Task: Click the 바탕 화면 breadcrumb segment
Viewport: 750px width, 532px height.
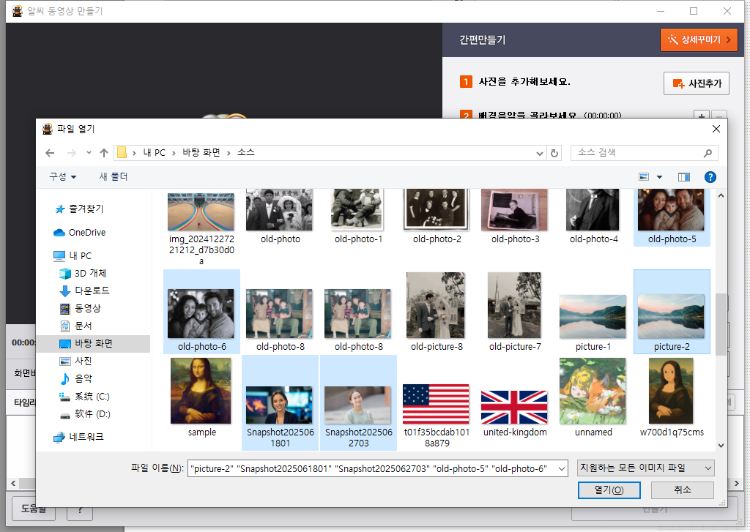Action: click(x=204, y=153)
